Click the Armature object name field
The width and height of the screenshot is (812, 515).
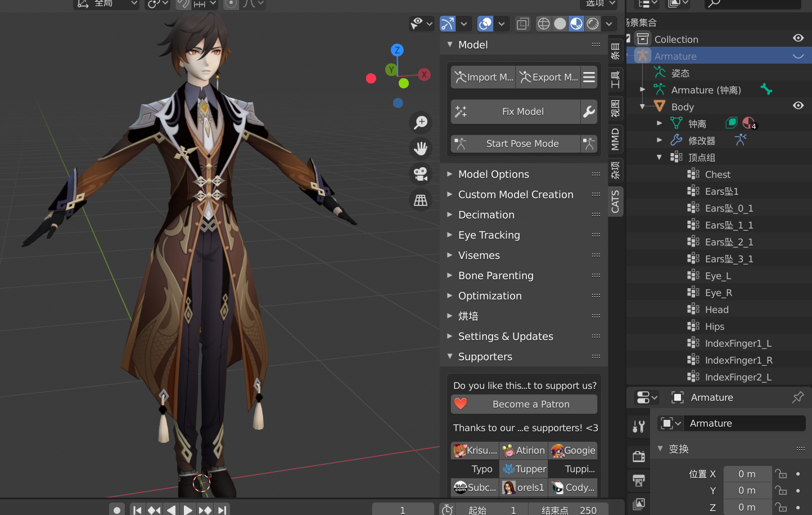[745, 423]
